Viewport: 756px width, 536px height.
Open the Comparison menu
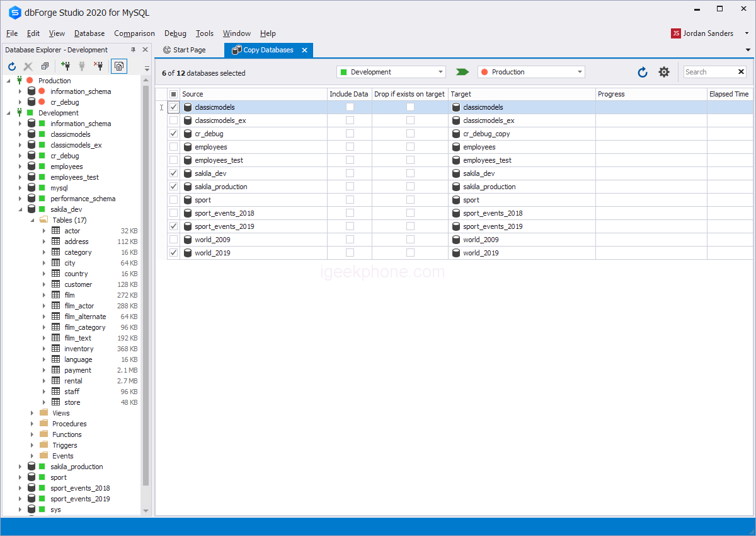(x=134, y=33)
